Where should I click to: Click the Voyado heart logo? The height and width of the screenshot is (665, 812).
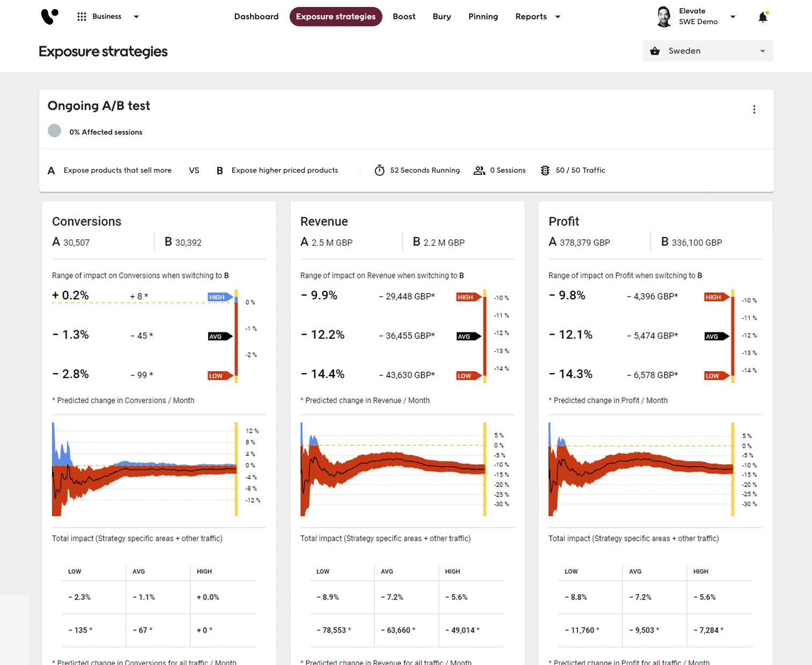pyautogui.click(x=49, y=17)
